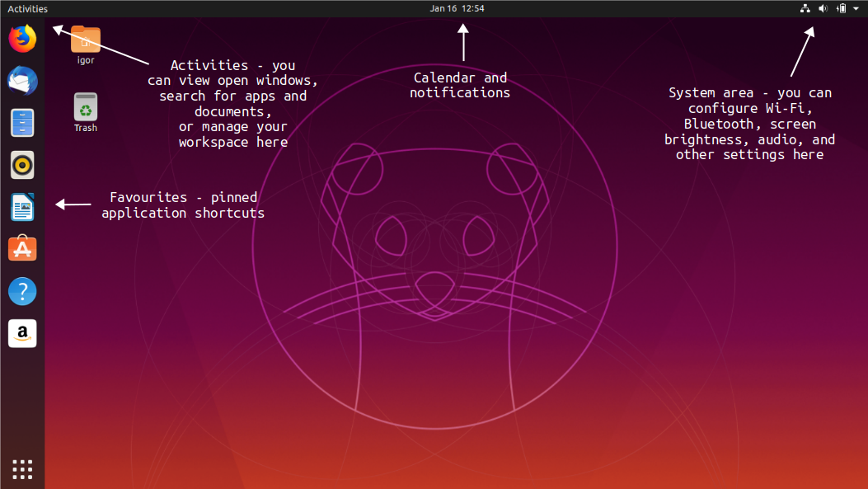Screen dimensions: 868x489
Task: Open the Help question mark icon
Action: point(22,291)
